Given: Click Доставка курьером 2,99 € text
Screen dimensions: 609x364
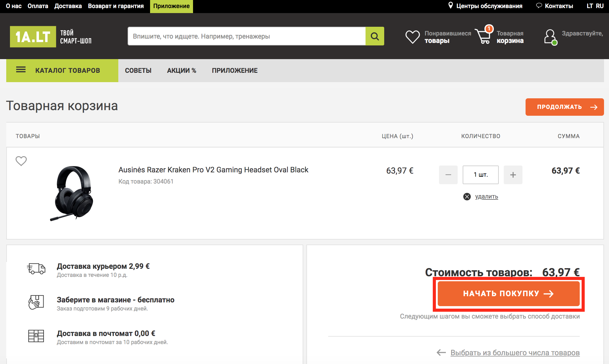Looking at the screenshot, I should [103, 266].
